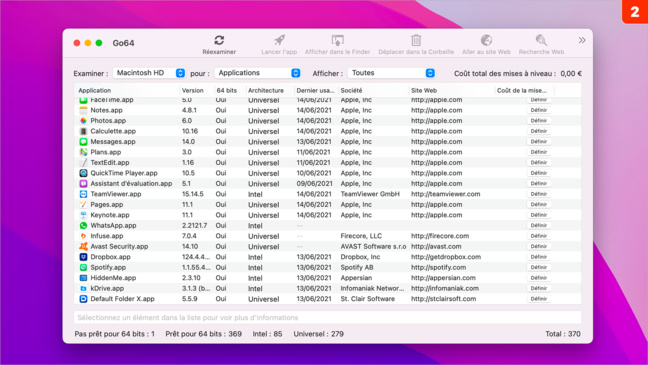Click the Appersian company cell
This screenshot has height=365, width=648.
coord(356,278)
